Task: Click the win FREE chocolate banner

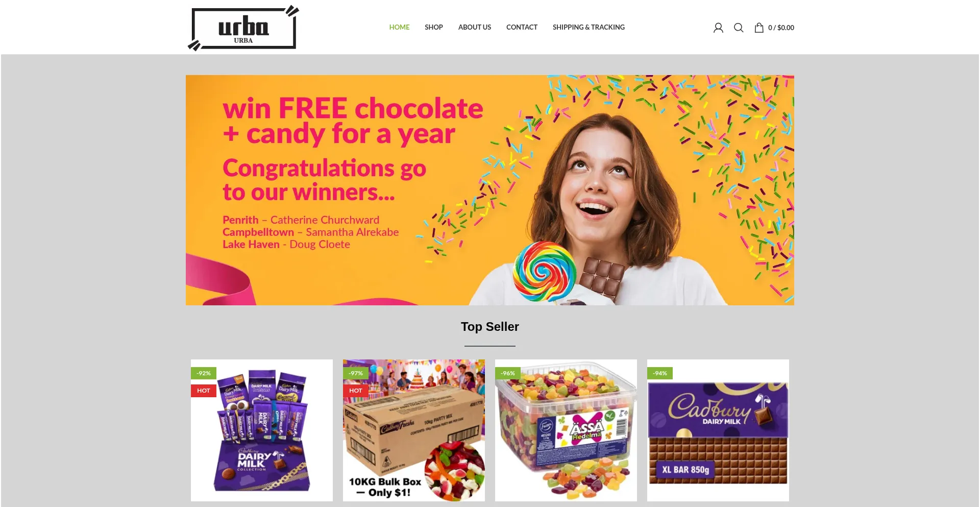Action: [x=490, y=190]
